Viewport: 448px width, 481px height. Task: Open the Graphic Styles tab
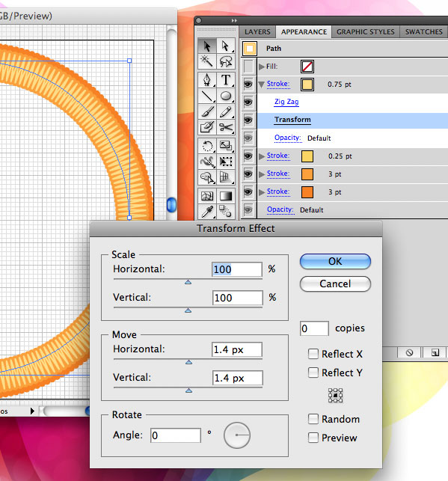(x=366, y=32)
